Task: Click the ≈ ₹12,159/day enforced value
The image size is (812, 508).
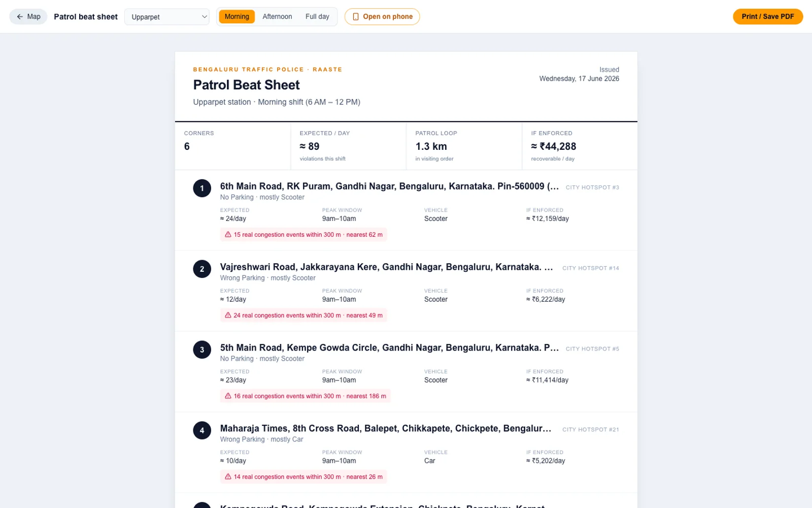Action: (x=548, y=219)
